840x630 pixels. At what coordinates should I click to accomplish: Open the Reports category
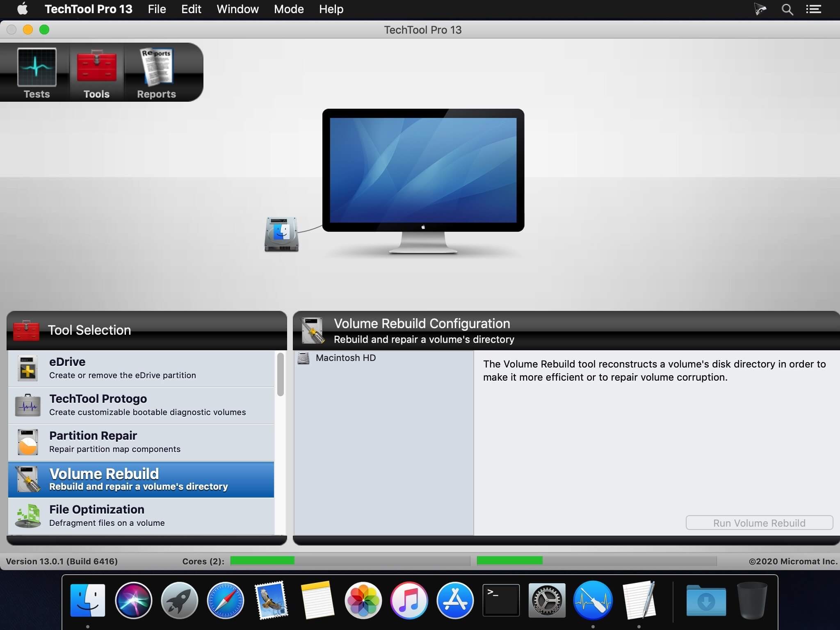click(x=156, y=73)
